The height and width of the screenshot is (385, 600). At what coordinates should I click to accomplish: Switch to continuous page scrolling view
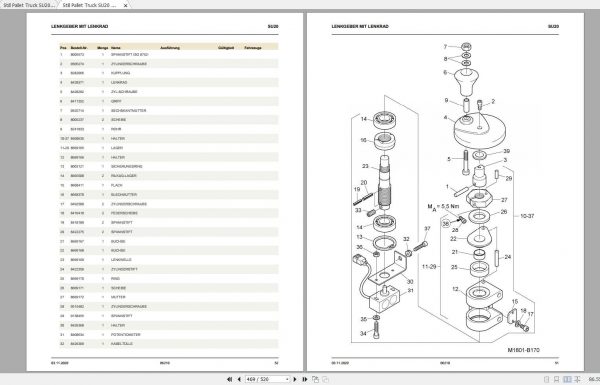(x=557, y=379)
